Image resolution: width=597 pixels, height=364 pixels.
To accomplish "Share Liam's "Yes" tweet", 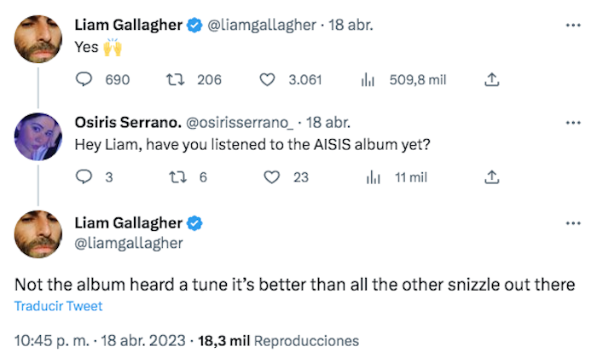I will (x=491, y=80).
